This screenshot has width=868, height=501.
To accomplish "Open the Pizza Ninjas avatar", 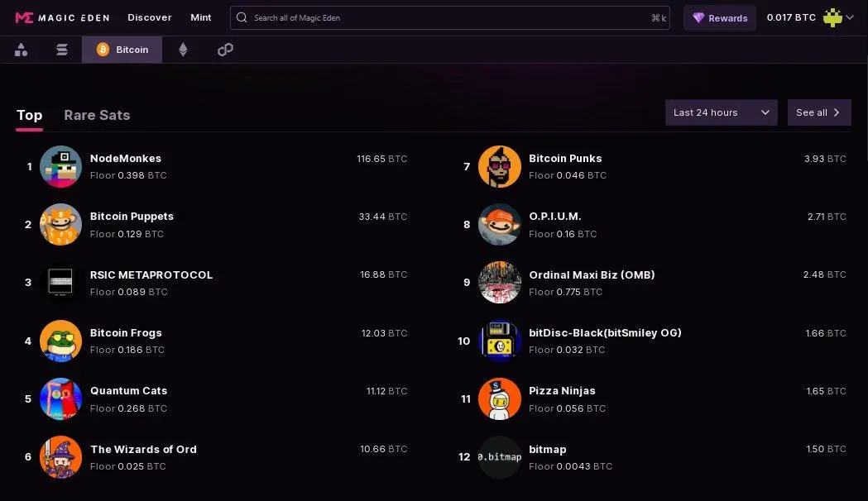I will 499,398.
